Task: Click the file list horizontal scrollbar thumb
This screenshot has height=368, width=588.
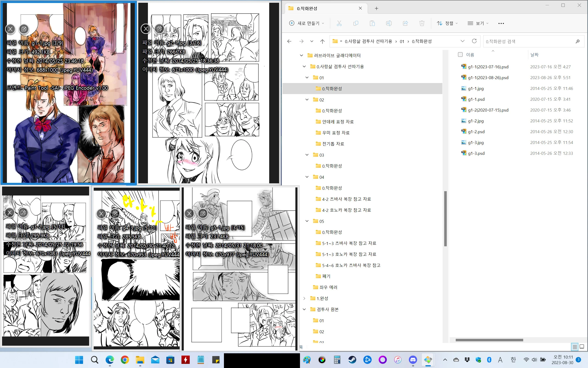Action: coord(489,340)
